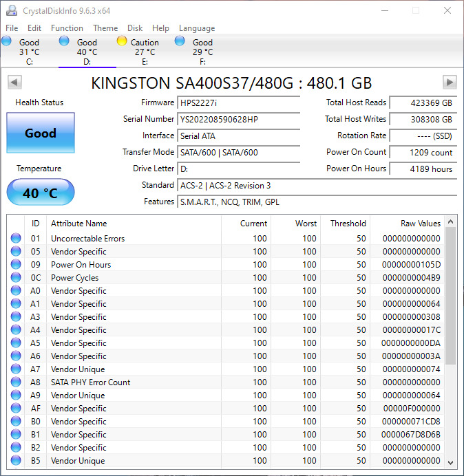Click the scroll down arrow of attribute list
Screen dimensions: 464x476
tap(451, 462)
